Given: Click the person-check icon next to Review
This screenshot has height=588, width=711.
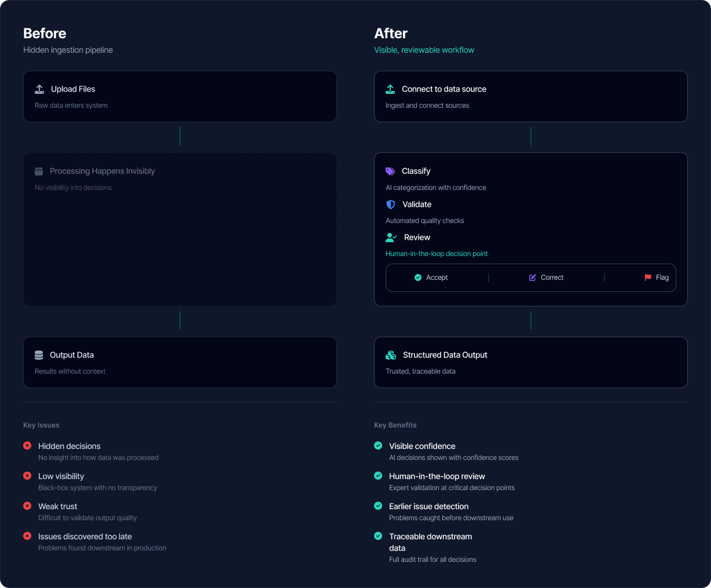Looking at the screenshot, I should coord(390,237).
